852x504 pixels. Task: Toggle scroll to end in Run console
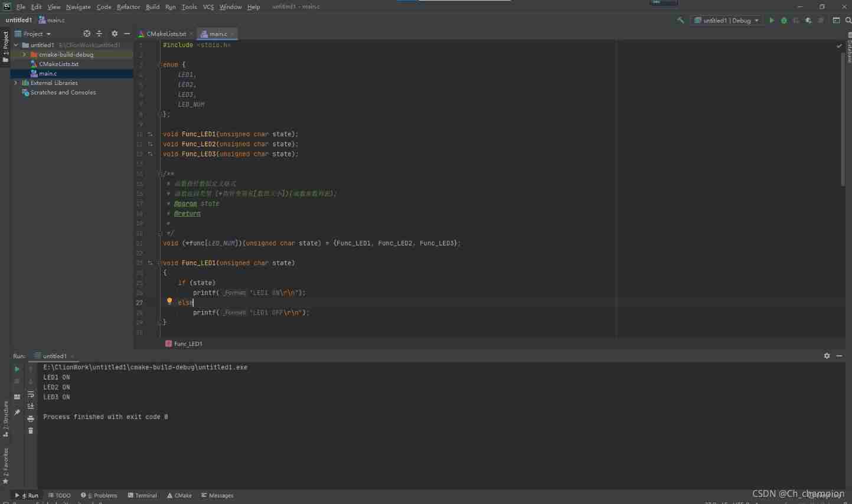[31, 406]
